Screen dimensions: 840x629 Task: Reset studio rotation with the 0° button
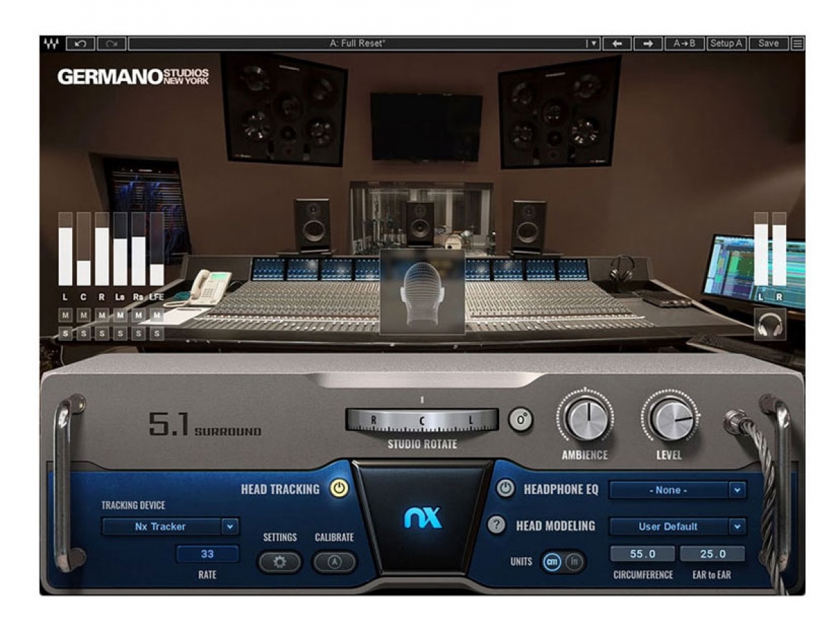520,420
